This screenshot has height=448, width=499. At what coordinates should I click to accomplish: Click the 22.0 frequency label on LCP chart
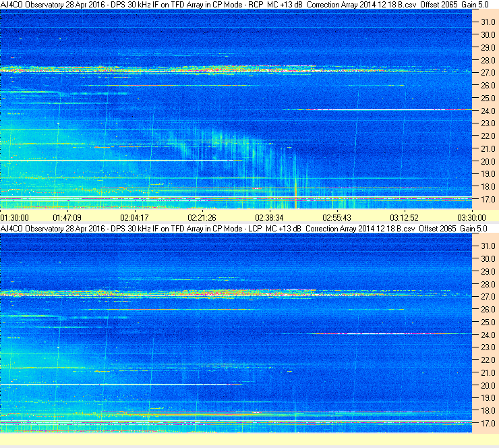(x=488, y=360)
